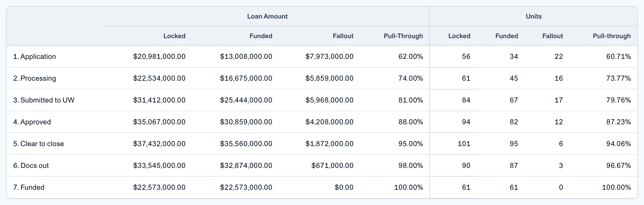644x205 pixels.
Task: Click the $20,981,000.00 locked amount
Action: [x=159, y=56]
